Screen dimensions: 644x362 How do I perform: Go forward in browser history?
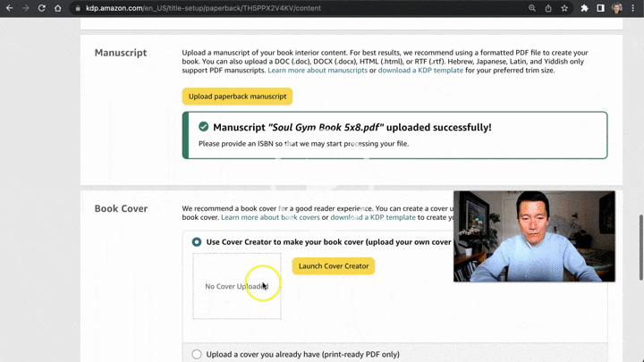[25, 8]
